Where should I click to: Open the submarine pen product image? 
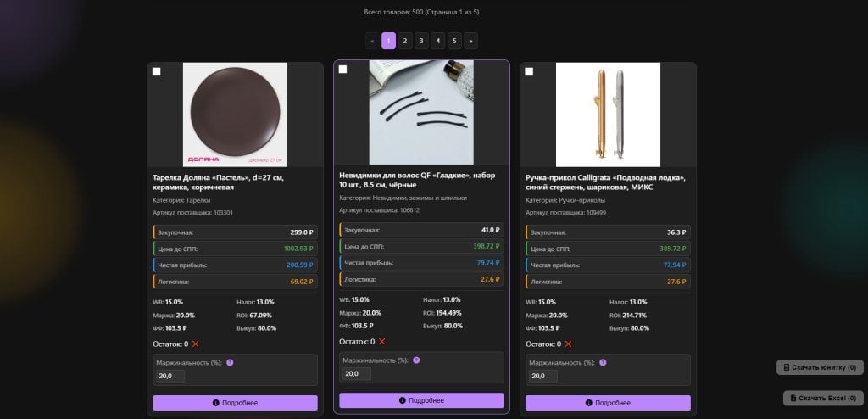[x=608, y=115]
